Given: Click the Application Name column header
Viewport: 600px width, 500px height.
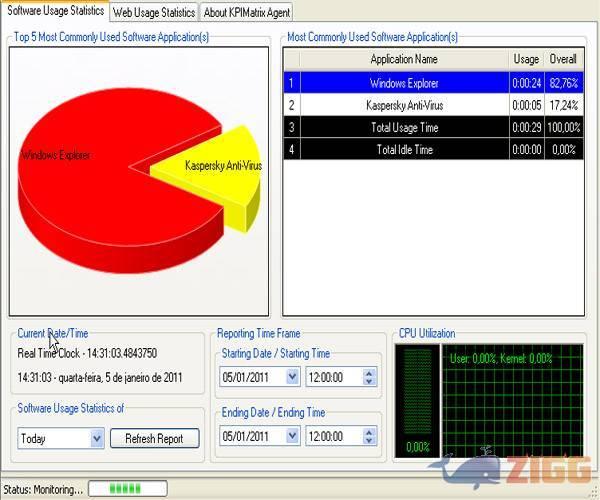Looking at the screenshot, I should pos(404,60).
